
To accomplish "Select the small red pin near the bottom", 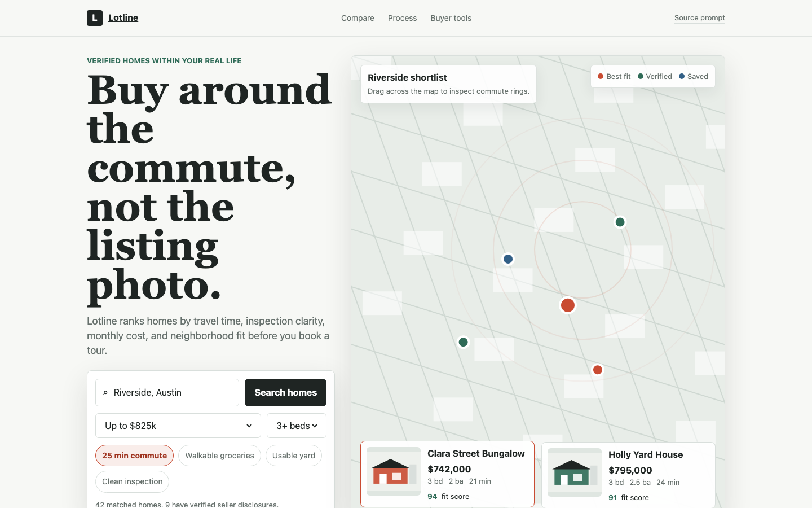I will pyautogui.click(x=598, y=370).
